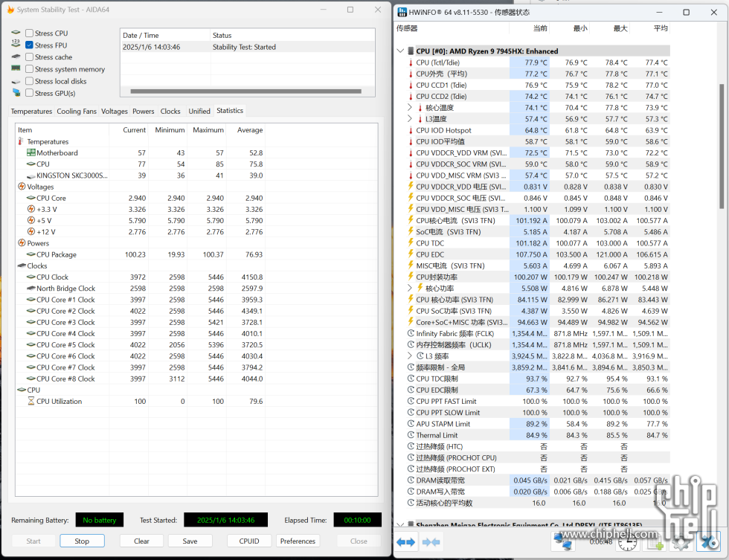
Task: Click the 123 icon beside Stress FPU
Action: (x=16, y=44)
